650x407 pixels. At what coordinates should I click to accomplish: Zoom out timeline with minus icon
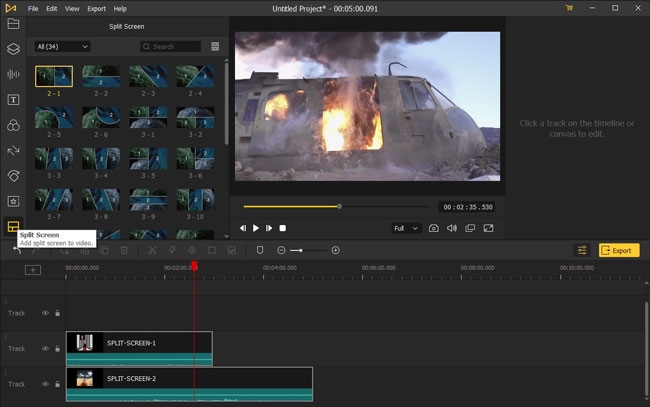tap(281, 250)
